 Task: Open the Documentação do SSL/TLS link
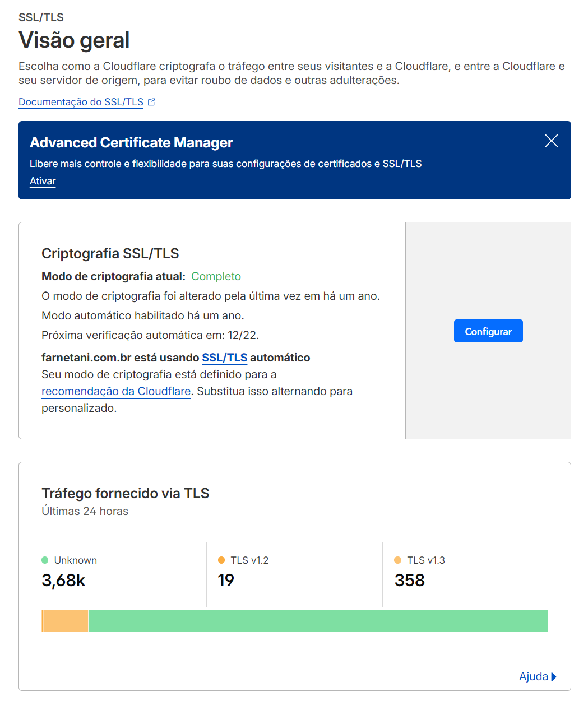pyautogui.click(x=81, y=102)
